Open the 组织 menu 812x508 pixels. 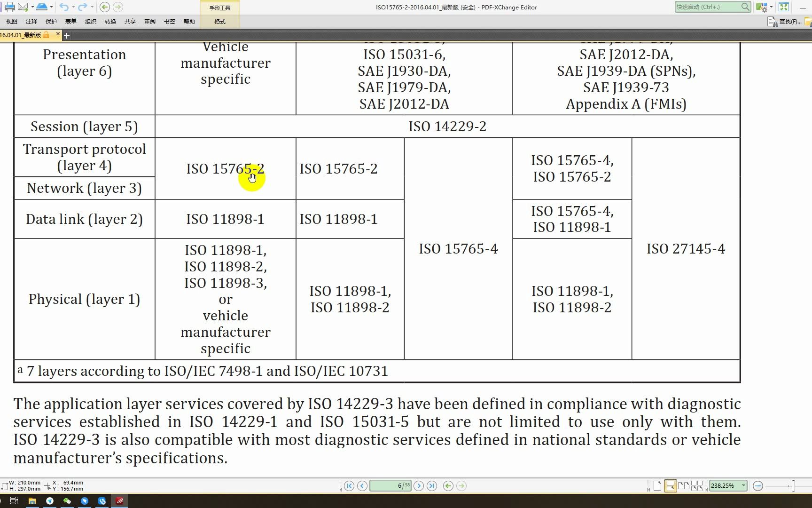[x=91, y=21]
